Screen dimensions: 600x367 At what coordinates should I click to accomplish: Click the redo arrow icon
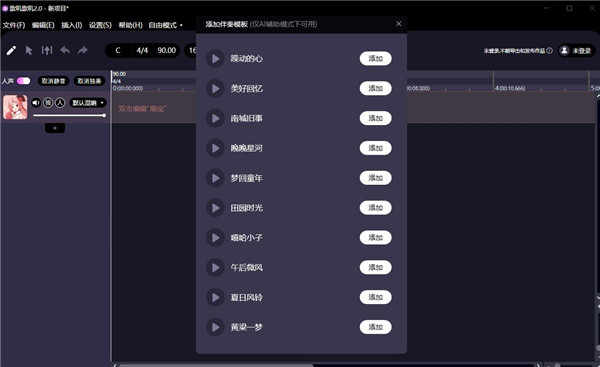click(83, 50)
